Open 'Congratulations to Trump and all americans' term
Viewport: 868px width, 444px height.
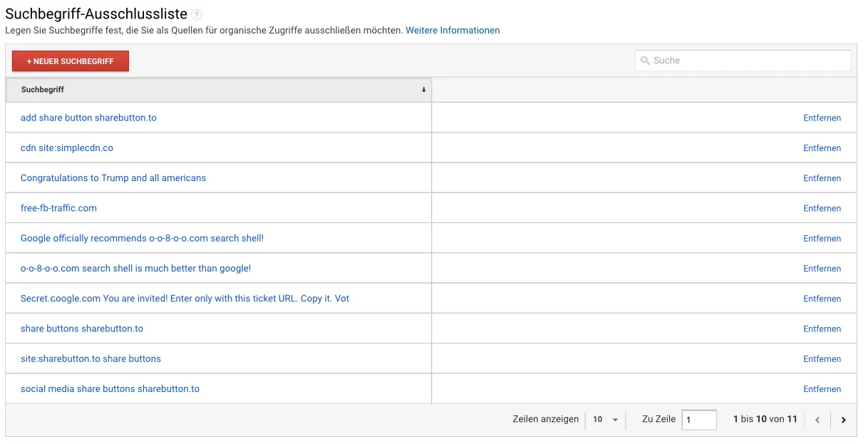113,178
